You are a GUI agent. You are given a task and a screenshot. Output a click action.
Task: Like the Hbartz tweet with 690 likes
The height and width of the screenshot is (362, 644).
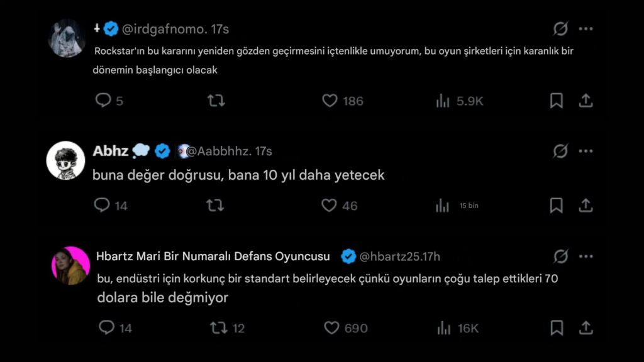(331, 327)
